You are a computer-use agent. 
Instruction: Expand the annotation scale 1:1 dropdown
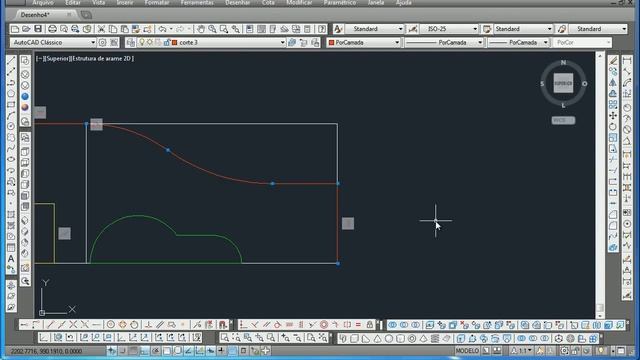point(530,350)
